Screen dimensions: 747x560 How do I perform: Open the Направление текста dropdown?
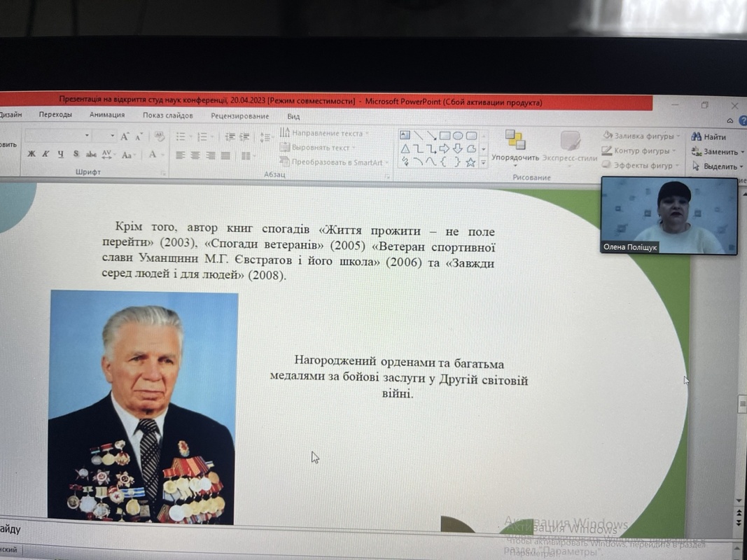pyautogui.click(x=324, y=133)
